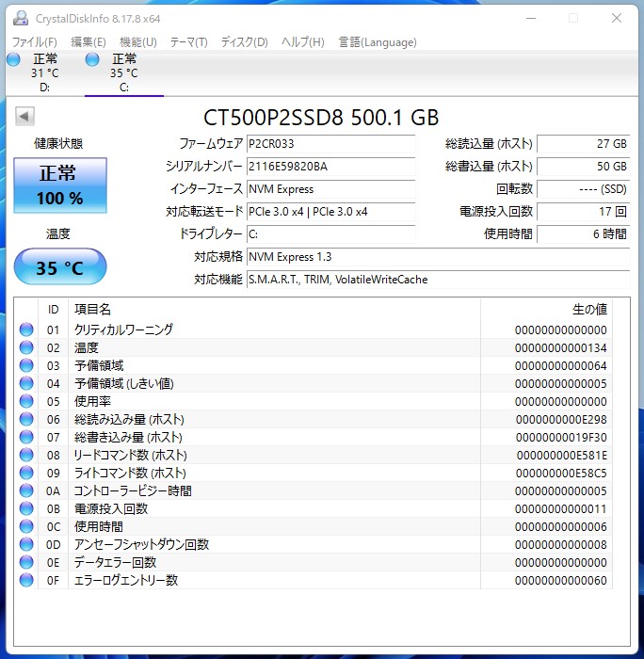Image resolution: width=644 pixels, height=659 pixels.
Task: Click the features field S.M.A.R.T., TRIM, VolatileWriteCache
Action: point(438,280)
